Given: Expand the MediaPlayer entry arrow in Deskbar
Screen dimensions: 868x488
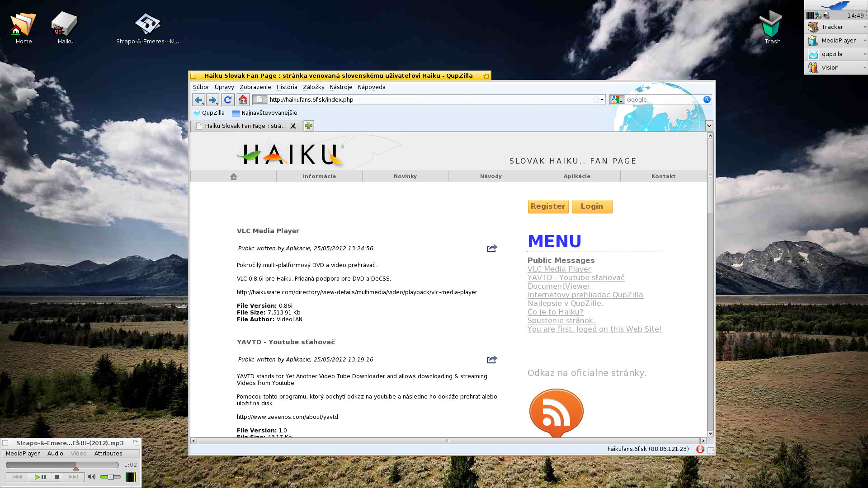Looking at the screenshot, I should click(x=864, y=41).
